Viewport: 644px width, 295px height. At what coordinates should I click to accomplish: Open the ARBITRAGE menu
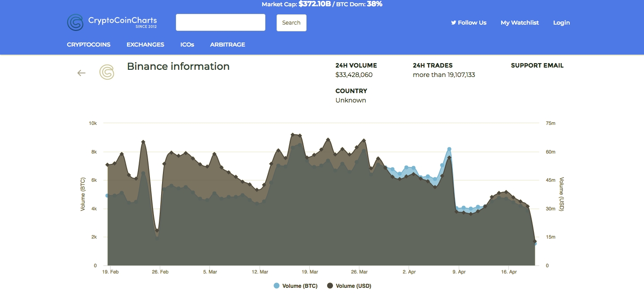click(x=228, y=44)
